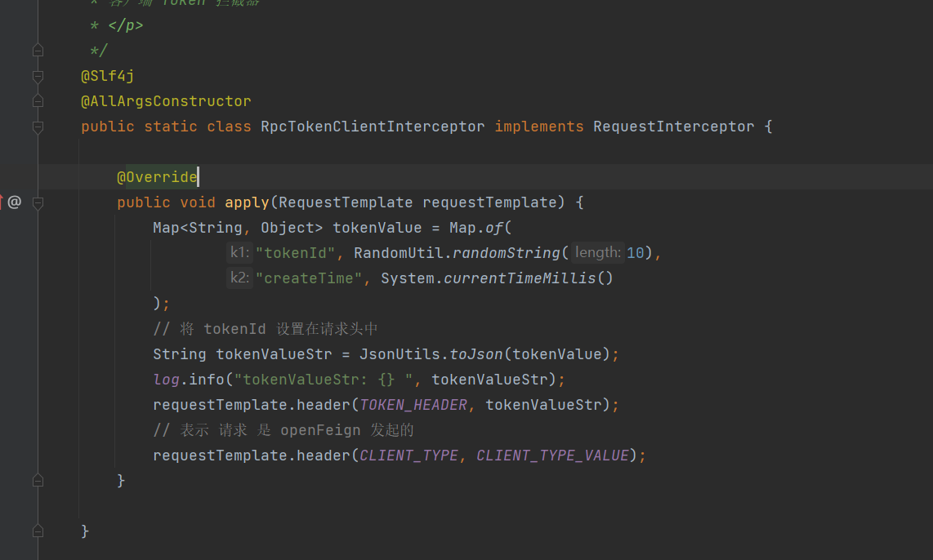The image size is (933, 560).
Task: Click the Javadoc end fold marker near */
Action: click(38, 50)
